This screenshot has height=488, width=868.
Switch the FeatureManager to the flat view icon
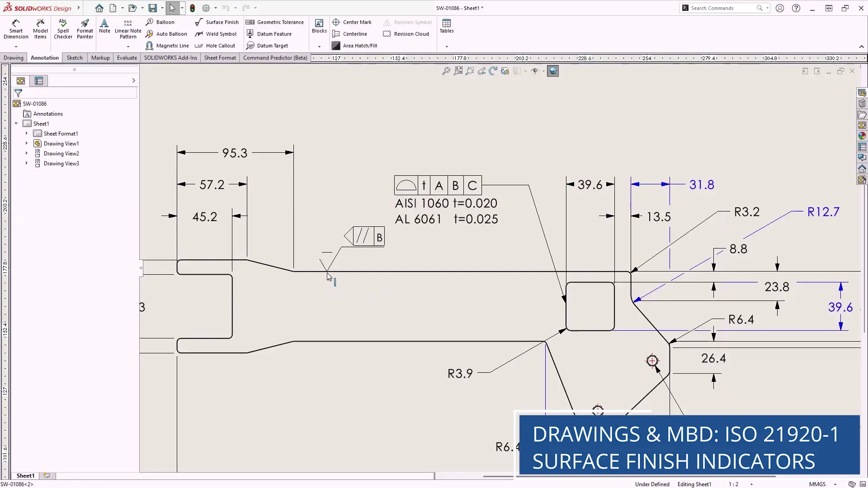38,81
